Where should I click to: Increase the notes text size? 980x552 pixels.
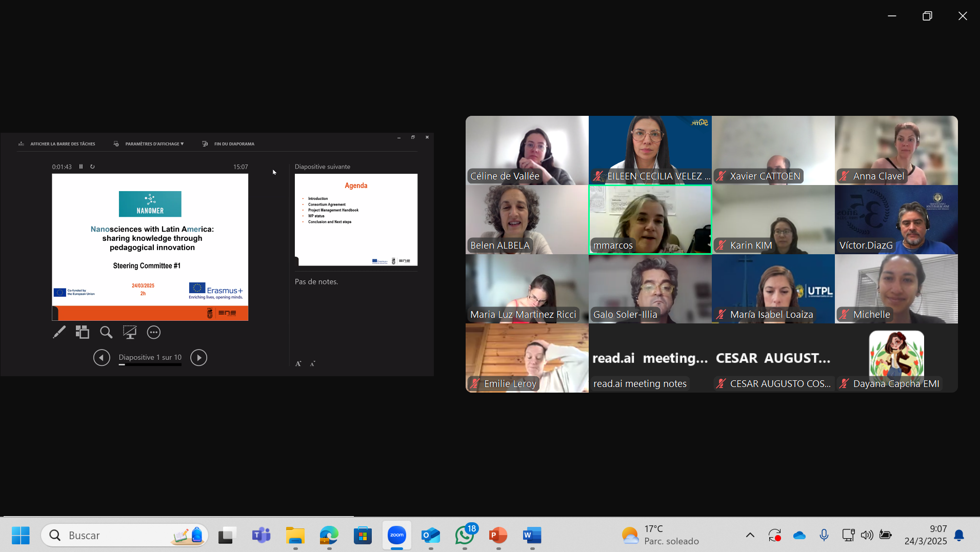[x=298, y=364]
